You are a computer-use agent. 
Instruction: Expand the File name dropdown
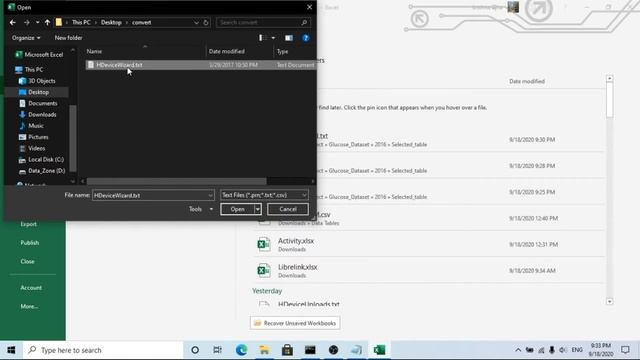tap(211, 196)
